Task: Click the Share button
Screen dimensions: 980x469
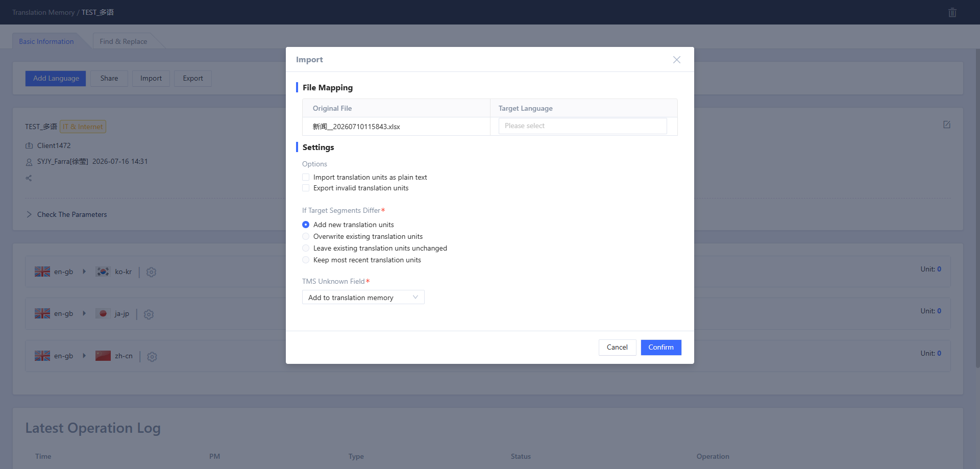Action: 109,79
